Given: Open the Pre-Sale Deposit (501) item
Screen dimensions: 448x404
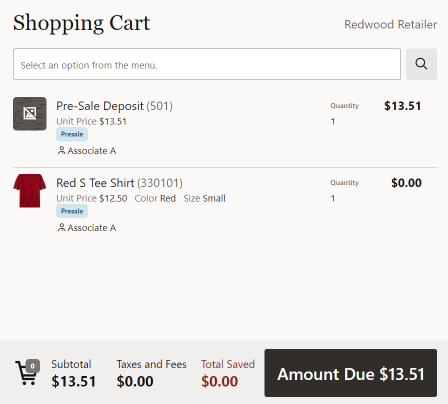Looking at the screenshot, I should [x=114, y=106].
